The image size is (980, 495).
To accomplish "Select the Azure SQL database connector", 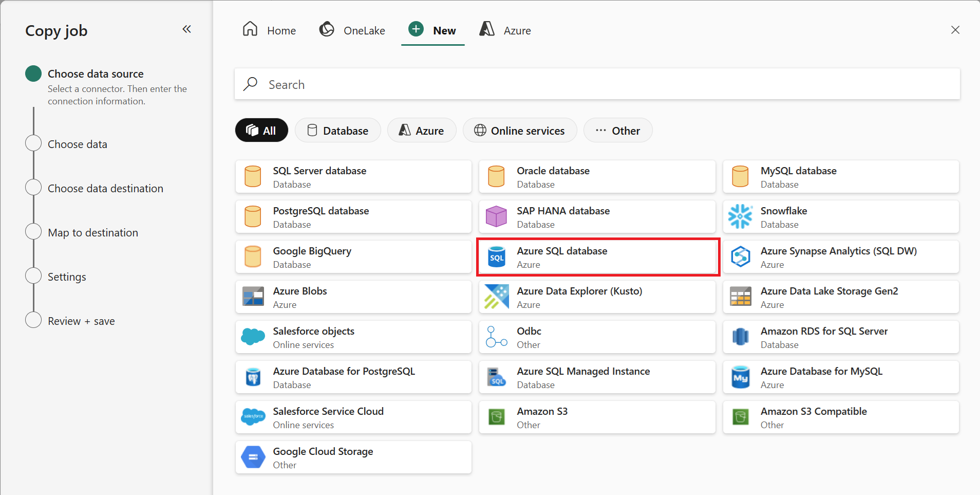I will 597,256.
